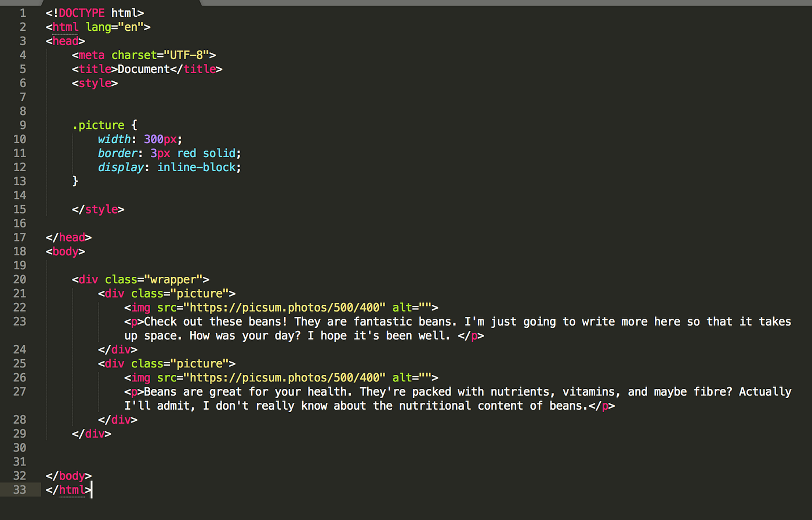Click the display property name

coord(121,167)
